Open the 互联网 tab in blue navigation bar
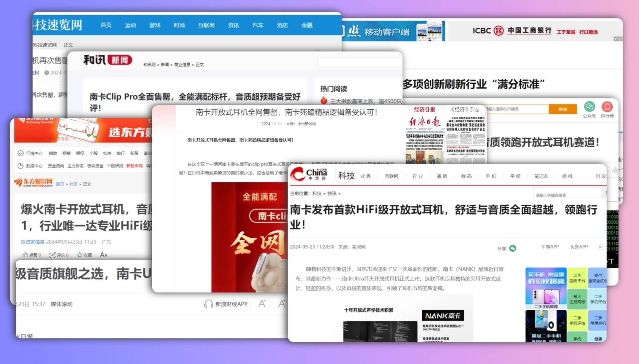Image resolution: width=639 pixels, height=364 pixels. point(206,25)
